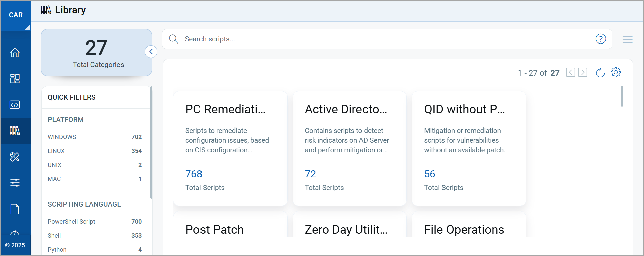The image size is (644, 256).
Task: Click the help question mark icon
Action: click(x=600, y=39)
